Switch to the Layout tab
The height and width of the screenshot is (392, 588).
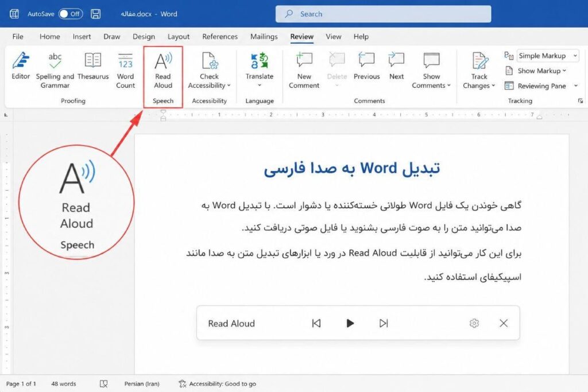179,36
